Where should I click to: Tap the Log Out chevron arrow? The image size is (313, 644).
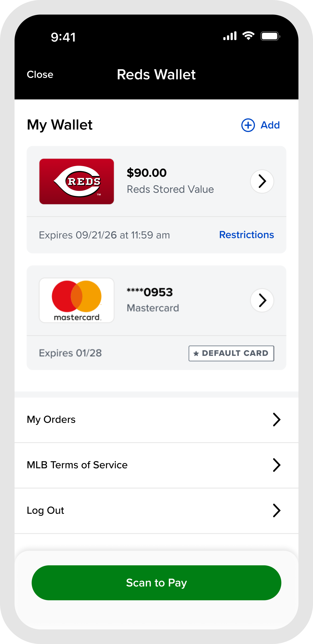(x=277, y=510)
